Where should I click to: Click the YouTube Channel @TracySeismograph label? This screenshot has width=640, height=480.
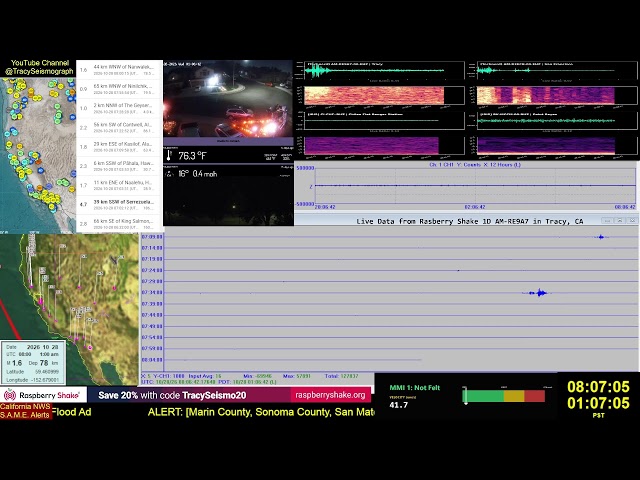(x=39, y=67)
